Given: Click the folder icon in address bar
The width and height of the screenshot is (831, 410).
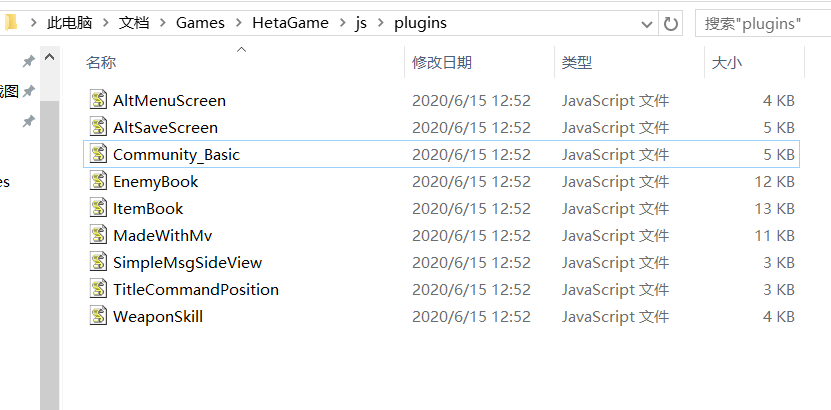Looking at the screenshot, I should pyautogui.click(x=11, y=22).
